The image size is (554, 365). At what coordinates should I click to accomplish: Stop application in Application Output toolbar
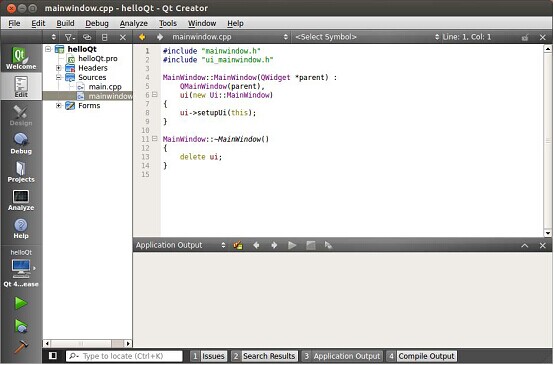311,245
